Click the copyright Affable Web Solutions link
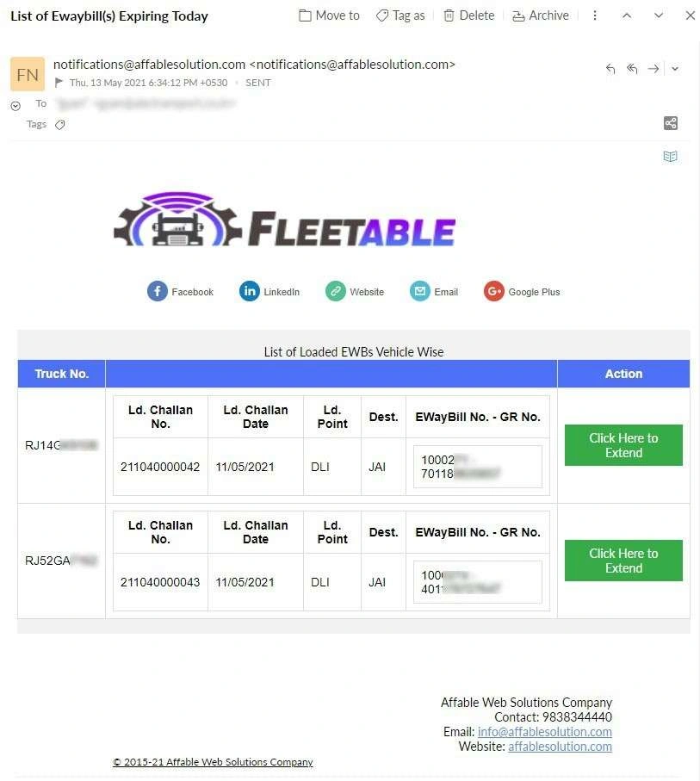The height and width of the screenshot is (781, 700). click(213, 762)
